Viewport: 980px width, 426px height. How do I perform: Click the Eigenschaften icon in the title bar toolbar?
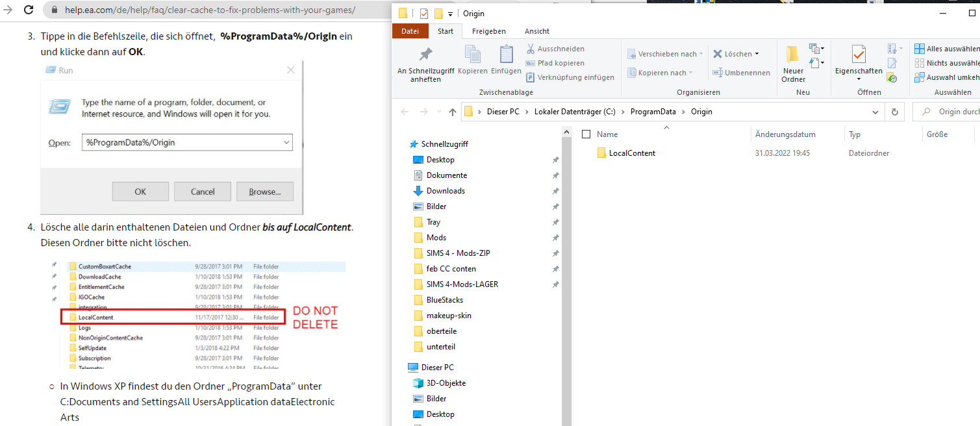[x=424, y=14]
